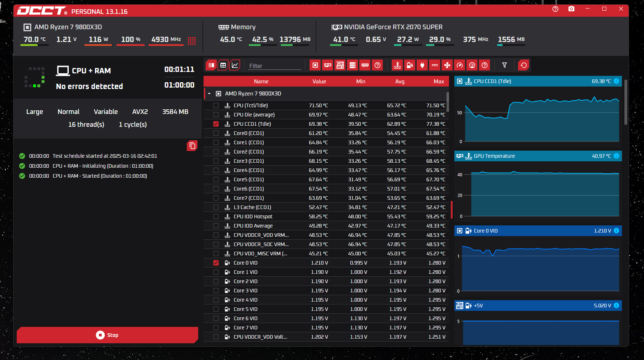Switch to the graph-only monitoring view
The width and height of the screenshot is (644, 360).
coord(235,65)
